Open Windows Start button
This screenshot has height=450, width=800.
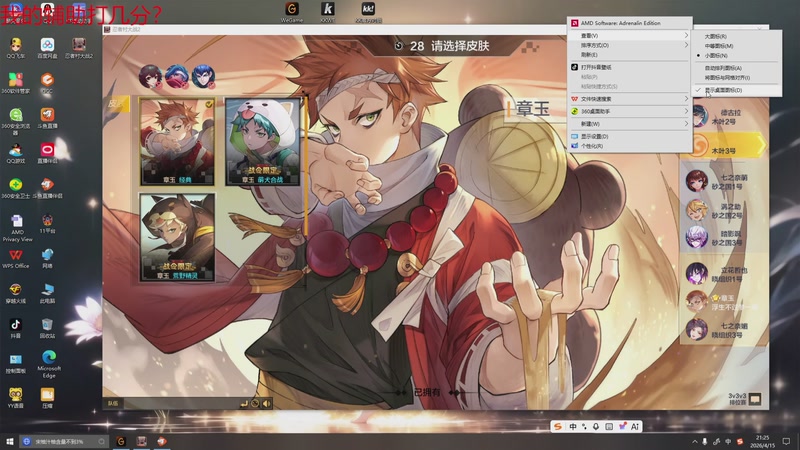click(x=9, y=441)
